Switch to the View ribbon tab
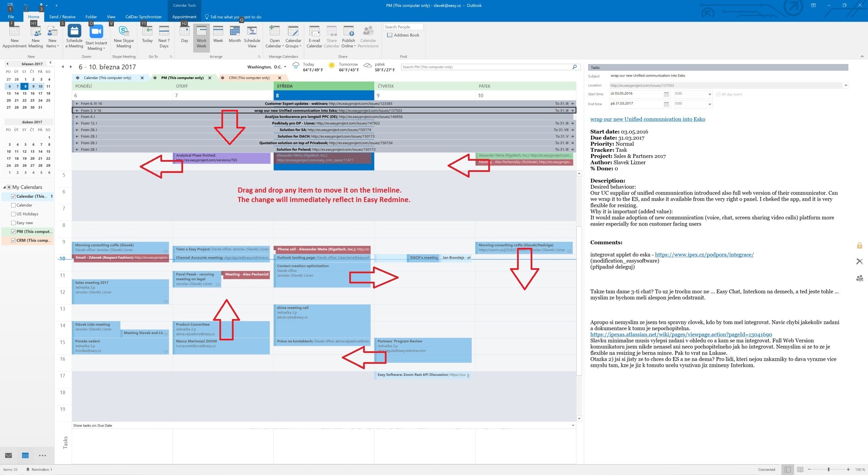The height and width of the screenshot is (475, 868). [x=111, y=17]
